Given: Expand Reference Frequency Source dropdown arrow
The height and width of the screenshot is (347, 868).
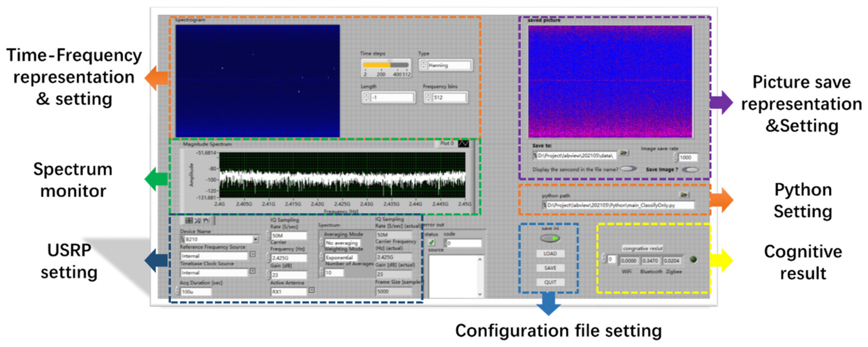Looking at the screenshot, I should [x=253, y=255].
